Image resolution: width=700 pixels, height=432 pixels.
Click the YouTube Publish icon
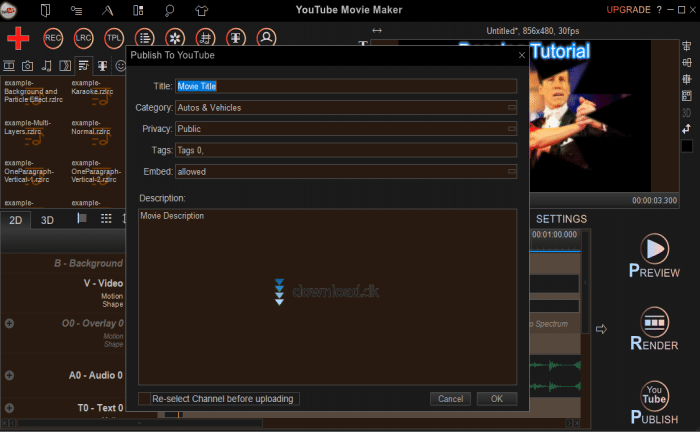655,396
